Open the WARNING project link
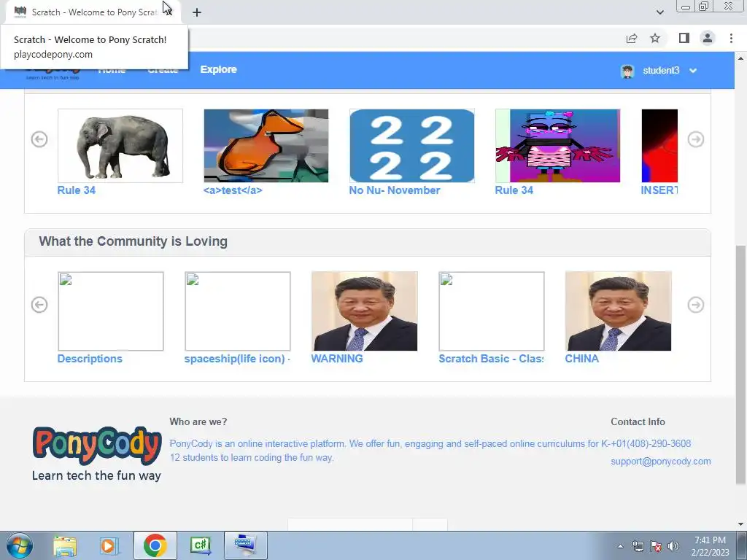The height and width of the screenshot is (560, 747). pos(337,359)
